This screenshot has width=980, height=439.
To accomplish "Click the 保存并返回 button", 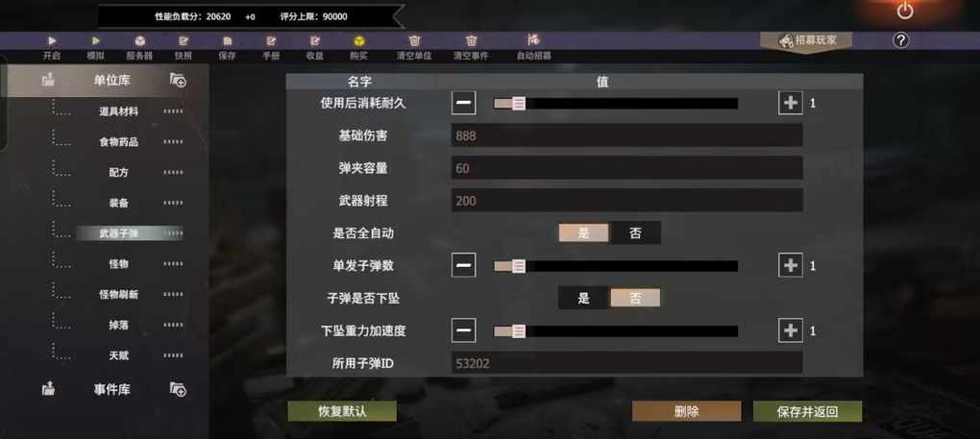I will tap(807, 411).
